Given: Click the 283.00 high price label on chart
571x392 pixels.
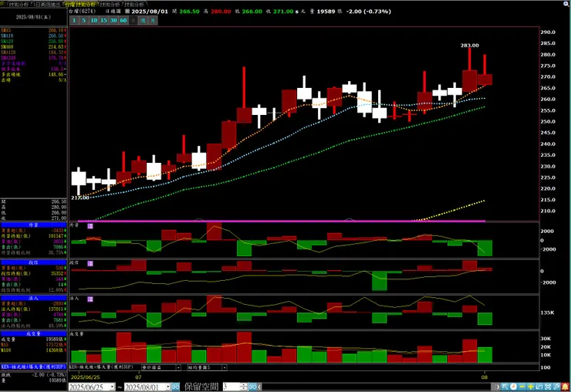Looking at the screenshot, I should click(470, 46).
